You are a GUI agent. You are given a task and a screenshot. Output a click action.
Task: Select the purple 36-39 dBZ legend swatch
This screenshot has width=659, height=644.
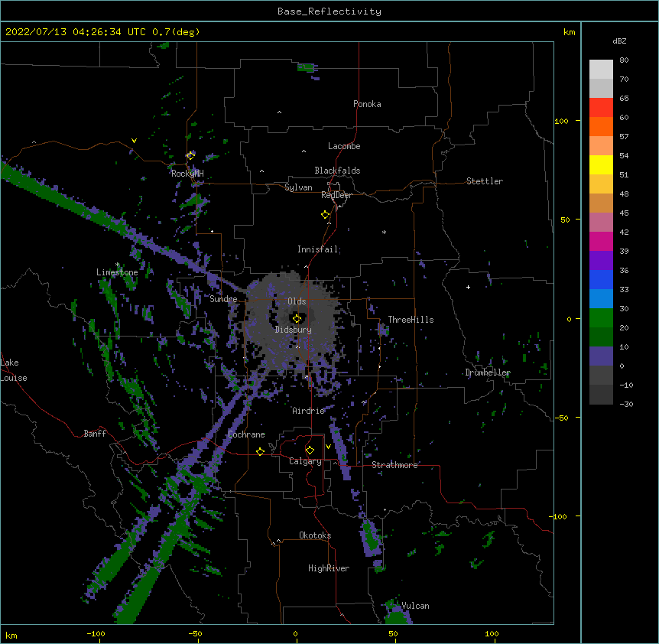(x=601, y=260)
